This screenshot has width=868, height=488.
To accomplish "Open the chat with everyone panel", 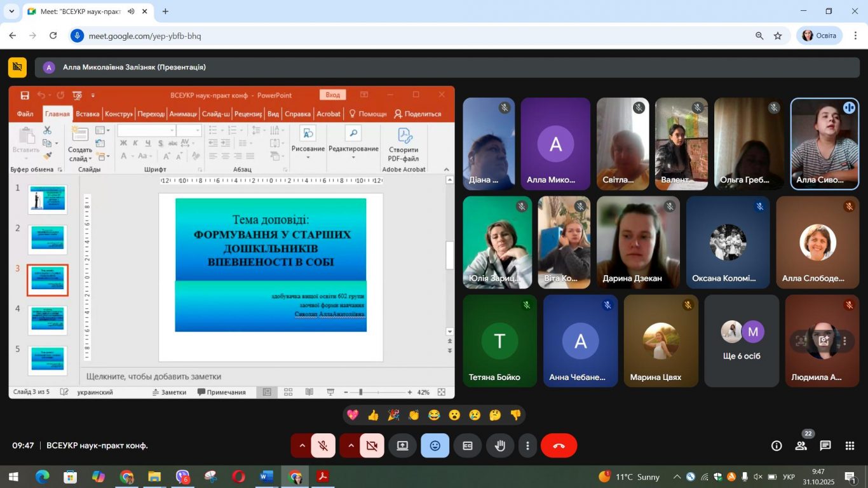I will click(825, 445).
